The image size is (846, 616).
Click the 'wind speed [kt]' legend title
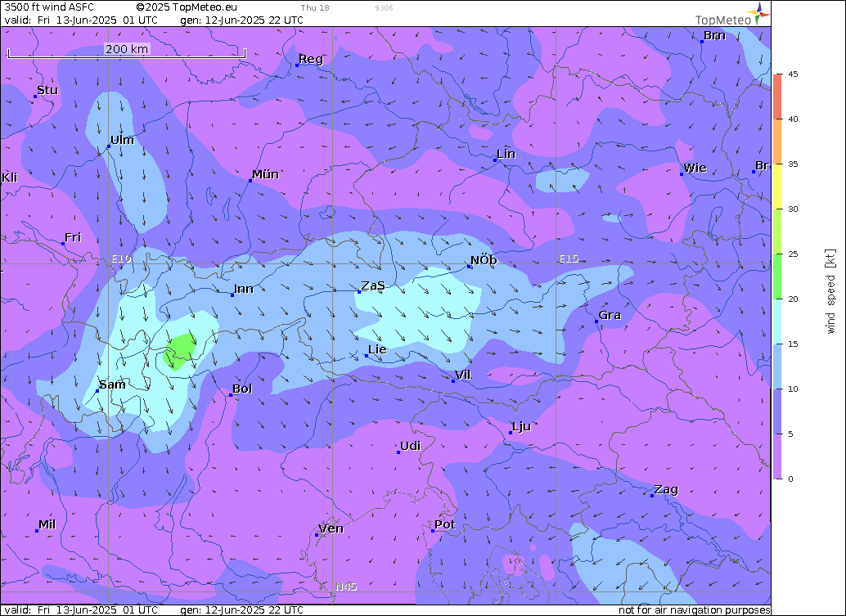click(830, 291)
